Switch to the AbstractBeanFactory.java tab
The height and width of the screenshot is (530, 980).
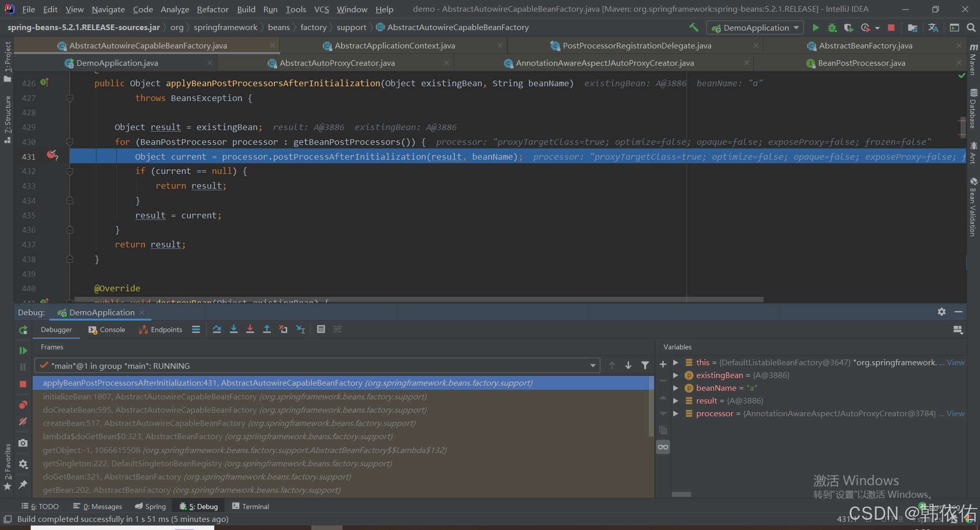(866, 46)
